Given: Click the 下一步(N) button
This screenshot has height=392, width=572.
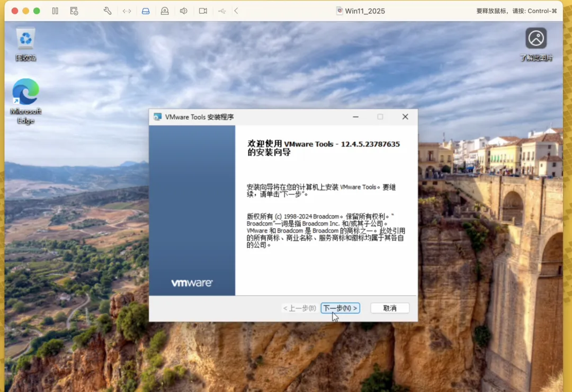Looking at the screenshot, I should (341, 308).
